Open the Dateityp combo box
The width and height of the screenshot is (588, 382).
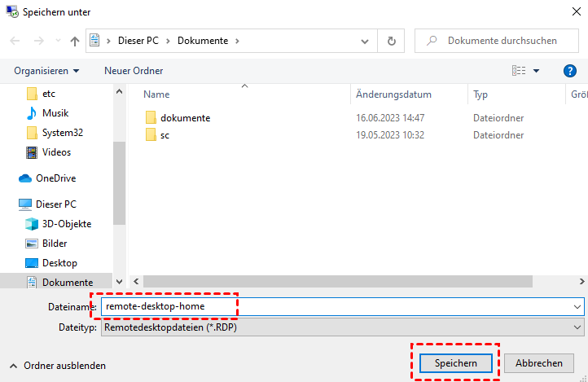click(342, 327)
